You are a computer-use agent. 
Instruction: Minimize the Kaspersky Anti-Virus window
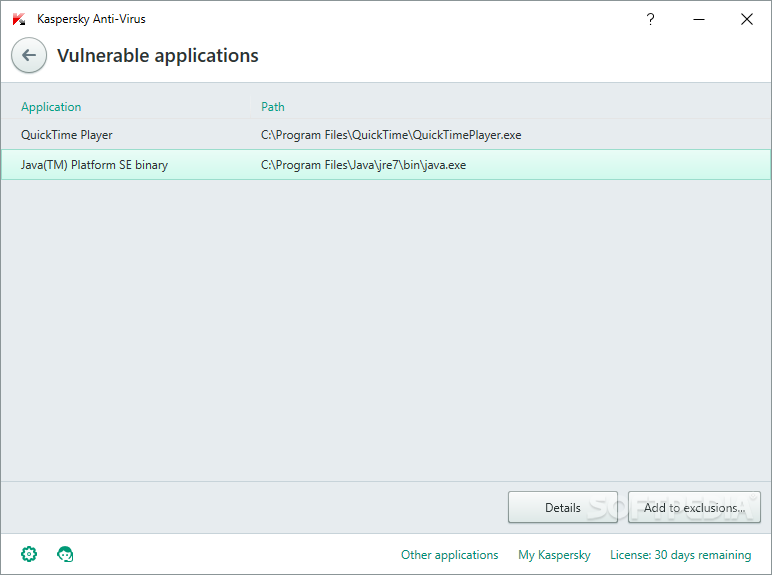click(699, 19)
